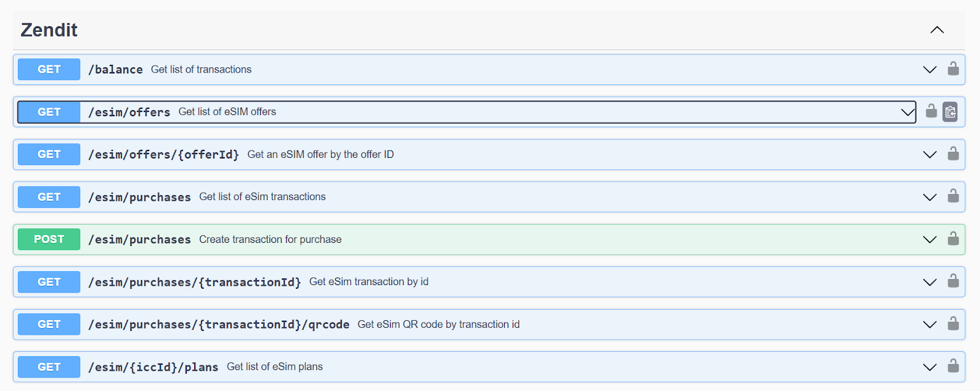Click 'Get list of eSim transactions' description
Image resolution: width=980 pixels, height=391 pixels.
tap(262, 196)
